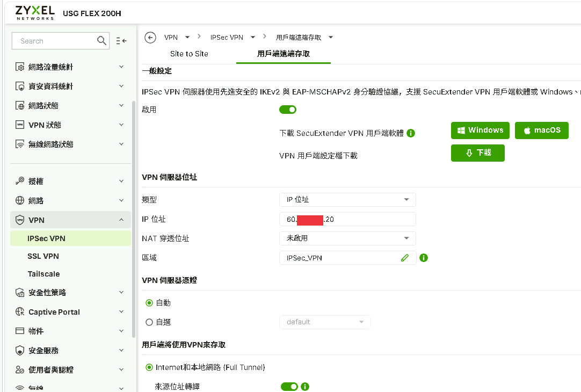
Task: Open the NAT 穿透位址 dropdown
Action: [347, 238]
